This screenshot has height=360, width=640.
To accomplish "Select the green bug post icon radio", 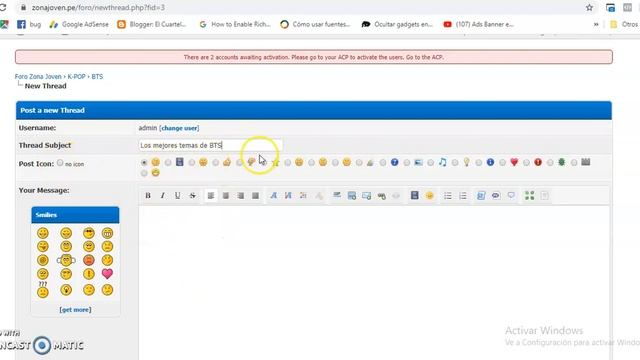I will 550,163.
